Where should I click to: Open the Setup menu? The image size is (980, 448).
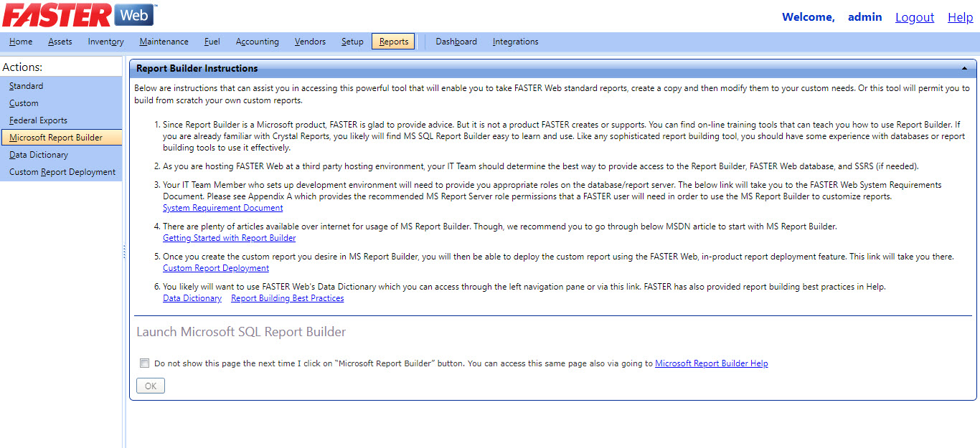(x=352, y=42)
